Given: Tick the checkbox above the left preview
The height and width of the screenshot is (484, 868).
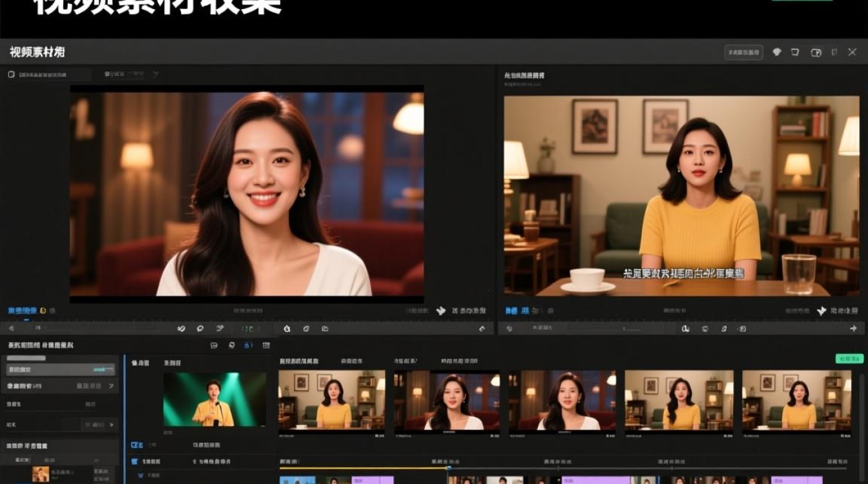Looking at the screenshot, I should (11, 75).
